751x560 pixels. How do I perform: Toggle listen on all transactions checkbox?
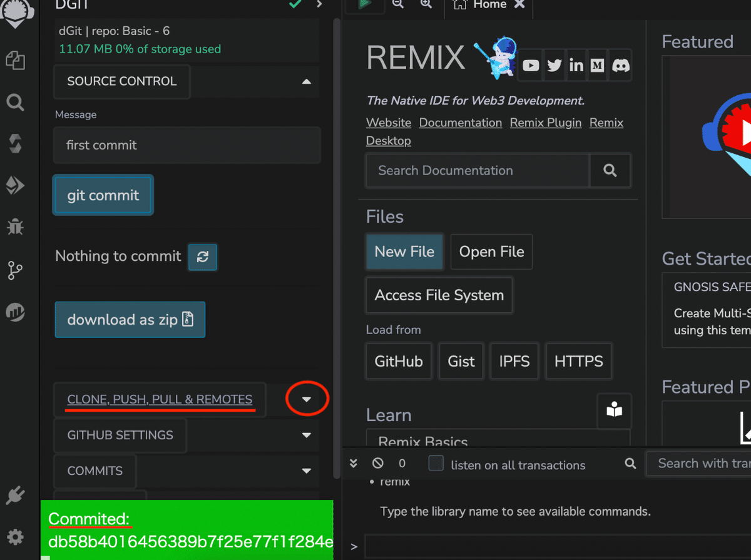coord(436,463)
